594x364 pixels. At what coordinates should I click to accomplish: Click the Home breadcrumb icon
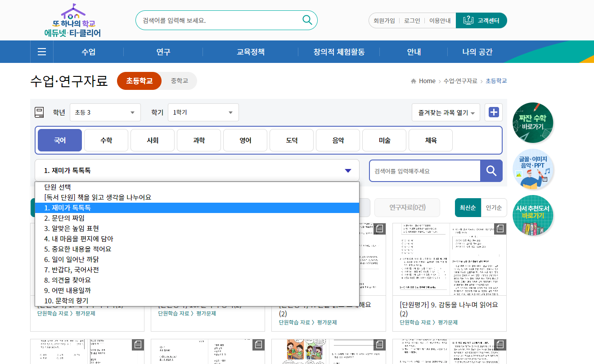[x=413, y=81]
